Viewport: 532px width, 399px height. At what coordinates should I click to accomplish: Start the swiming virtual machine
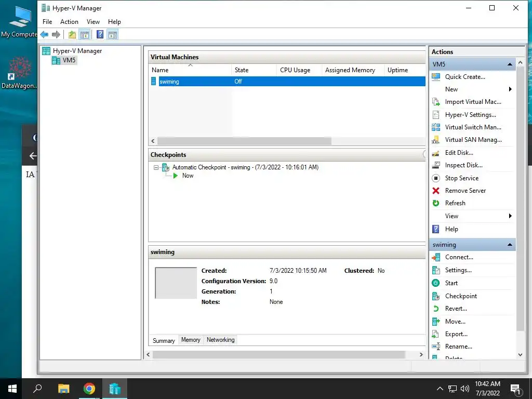coord(451,283)
